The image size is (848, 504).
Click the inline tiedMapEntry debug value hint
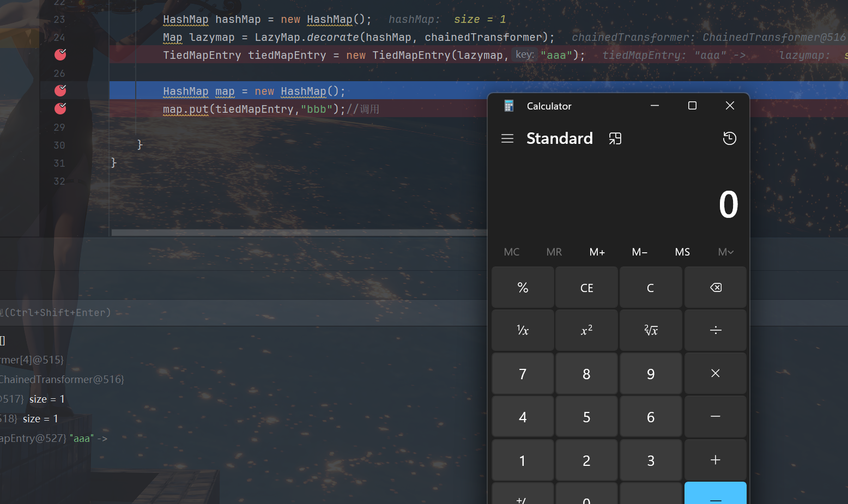tap(674, 55)
